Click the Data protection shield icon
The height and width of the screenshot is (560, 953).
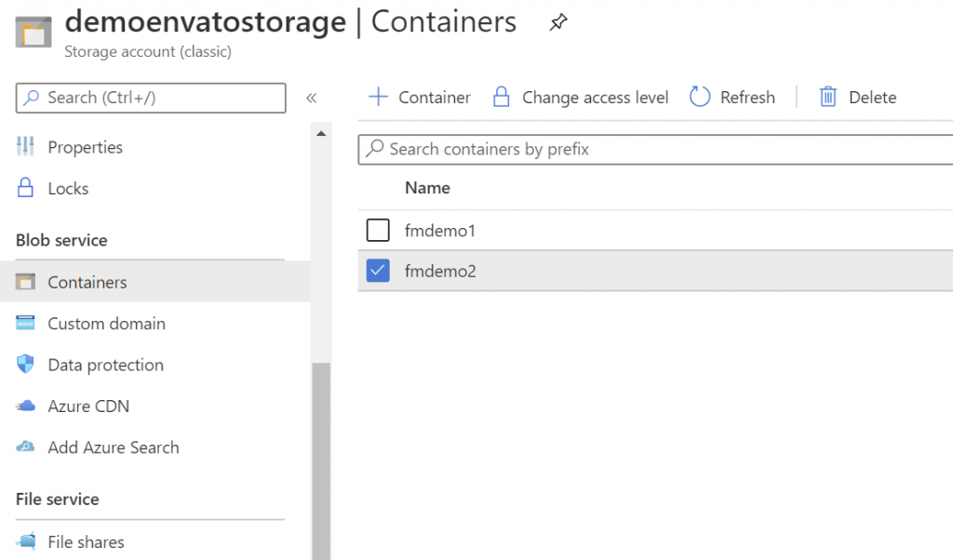pyautogui.click(x=26, y=365)
